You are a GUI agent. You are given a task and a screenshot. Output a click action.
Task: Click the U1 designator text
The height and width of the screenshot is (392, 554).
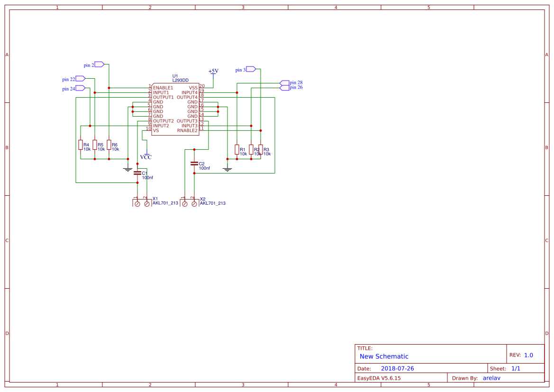pyautogui.click(x=175, y=76)
